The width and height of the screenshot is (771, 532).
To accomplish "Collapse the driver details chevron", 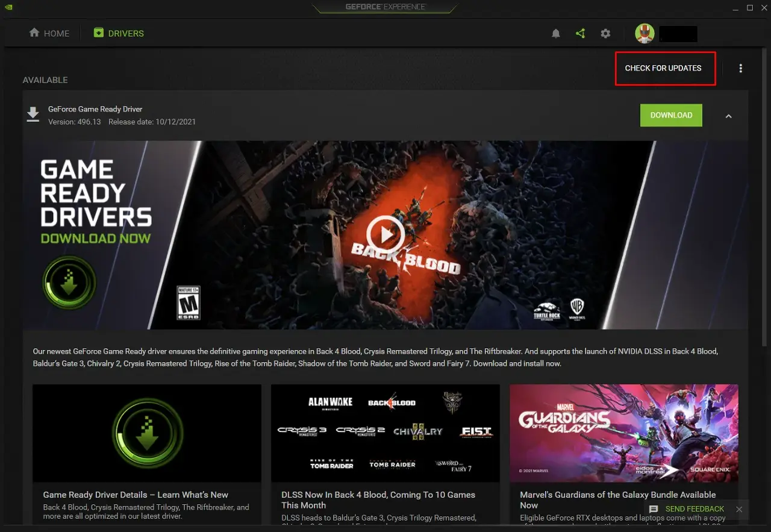I will tap(728, 116).
